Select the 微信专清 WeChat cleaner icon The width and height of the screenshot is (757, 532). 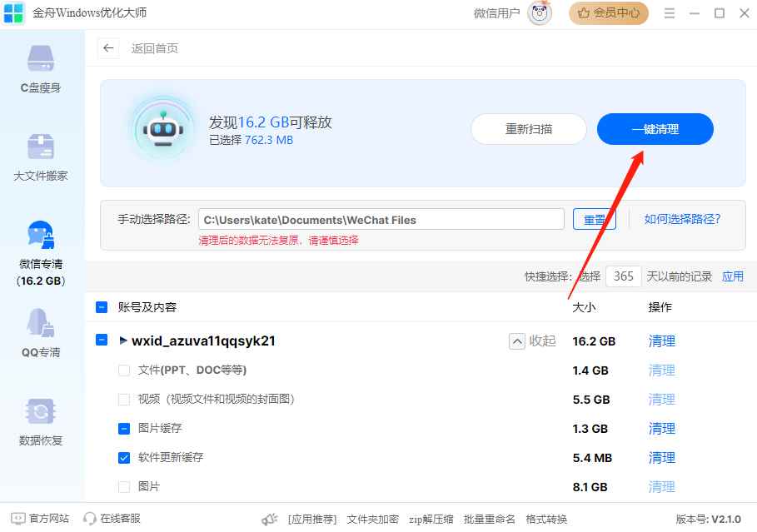pos(41,235)
